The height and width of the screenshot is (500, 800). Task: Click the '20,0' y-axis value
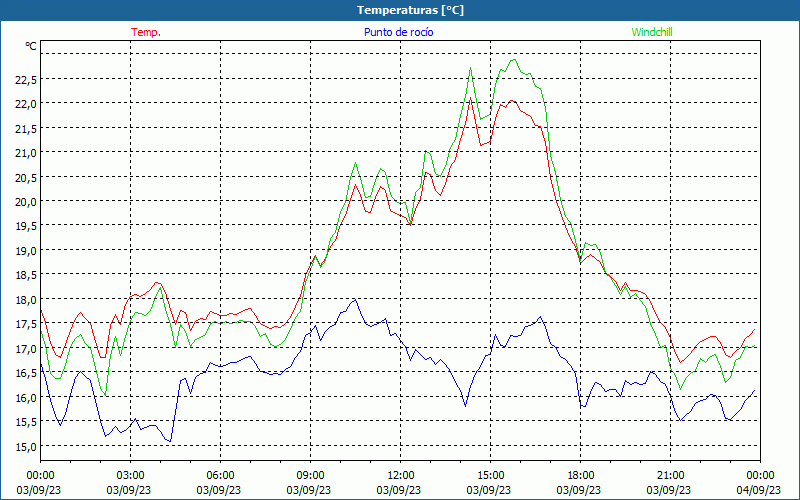click(26, 202)
